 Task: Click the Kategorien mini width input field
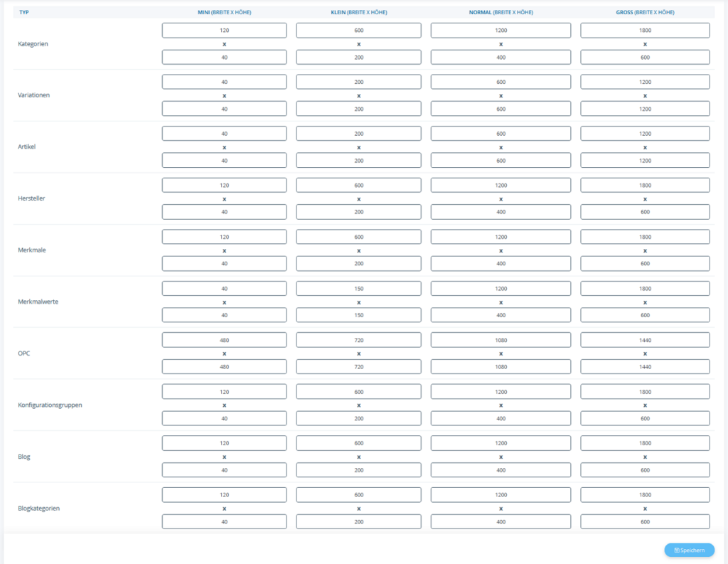224,31
